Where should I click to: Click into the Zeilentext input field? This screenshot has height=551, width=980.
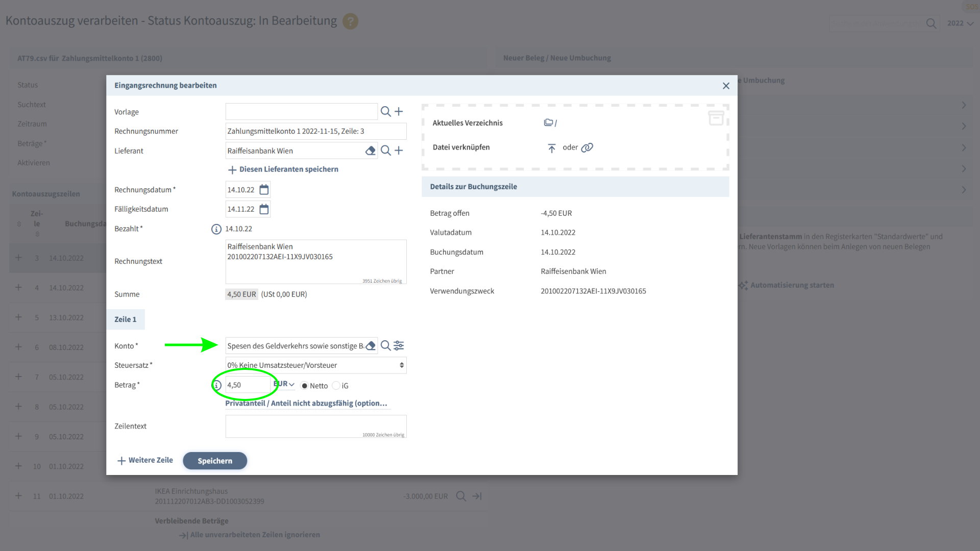[x=315, y=425]
